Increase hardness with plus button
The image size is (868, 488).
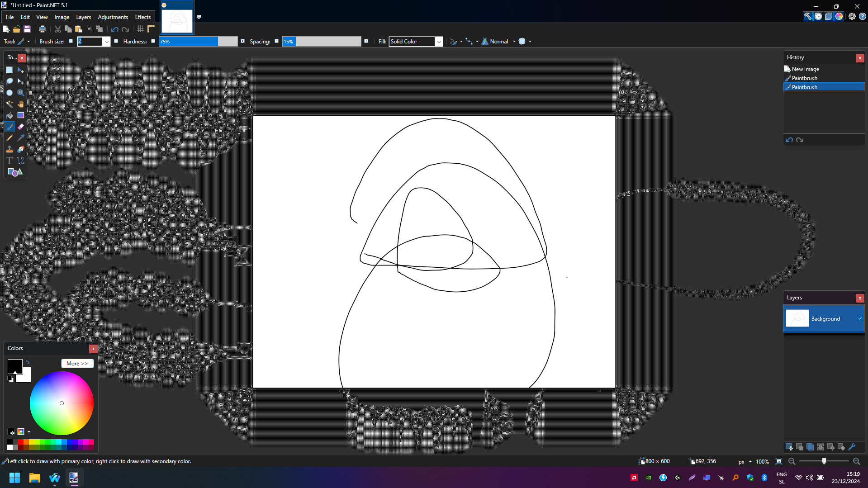coord(243,41)
